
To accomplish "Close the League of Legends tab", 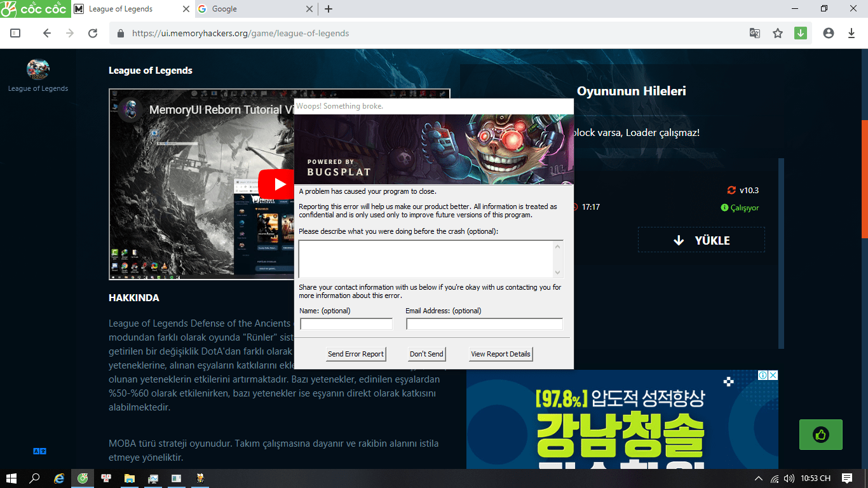I will (x=186, y=9).
